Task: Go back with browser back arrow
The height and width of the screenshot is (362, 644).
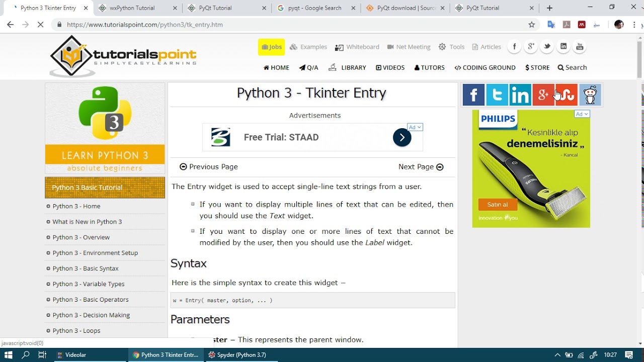Action: coord(10,25)
